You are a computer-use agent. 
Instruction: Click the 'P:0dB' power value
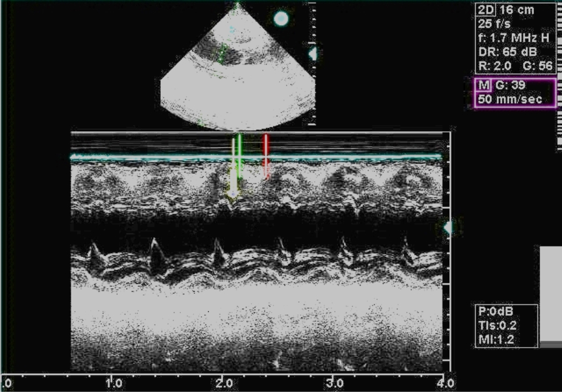pyautogui.click(x=496, y=311)
